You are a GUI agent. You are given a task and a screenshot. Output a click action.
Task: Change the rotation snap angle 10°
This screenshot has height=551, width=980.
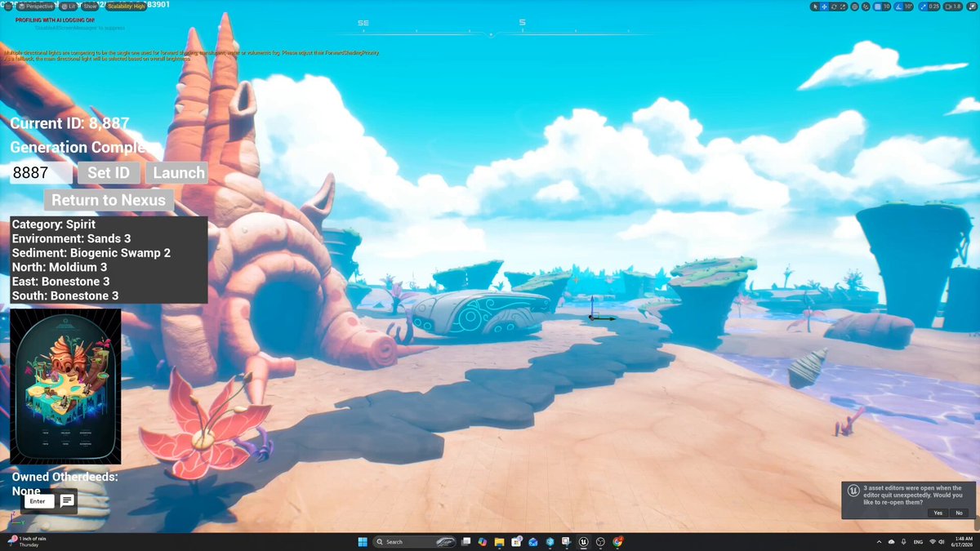pos(908,7)
